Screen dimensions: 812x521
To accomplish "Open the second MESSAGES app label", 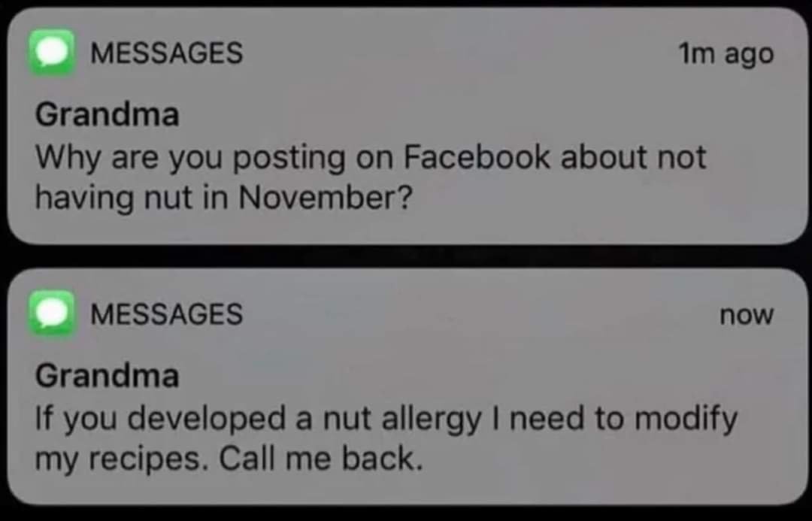I will click(x=167, y=314).
